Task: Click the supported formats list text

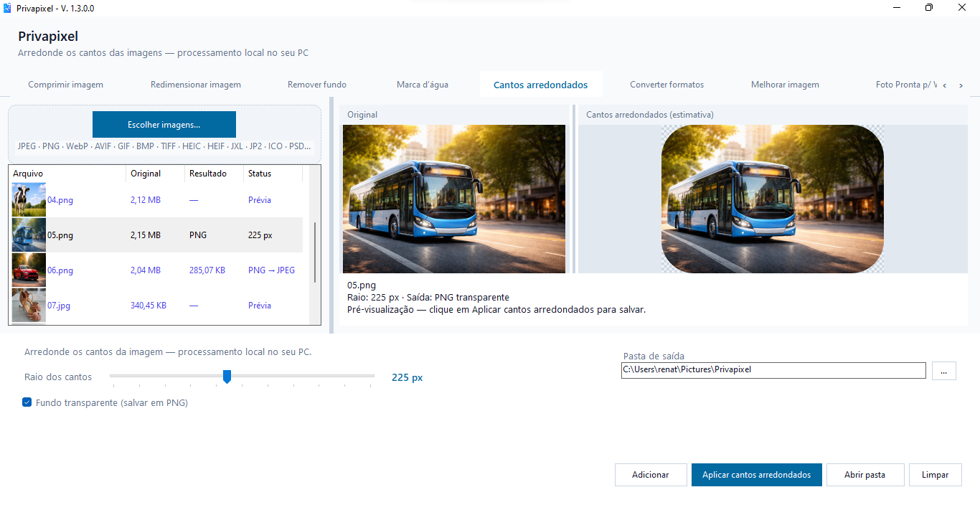Action: pyautogui.click(x=164, y=146)
